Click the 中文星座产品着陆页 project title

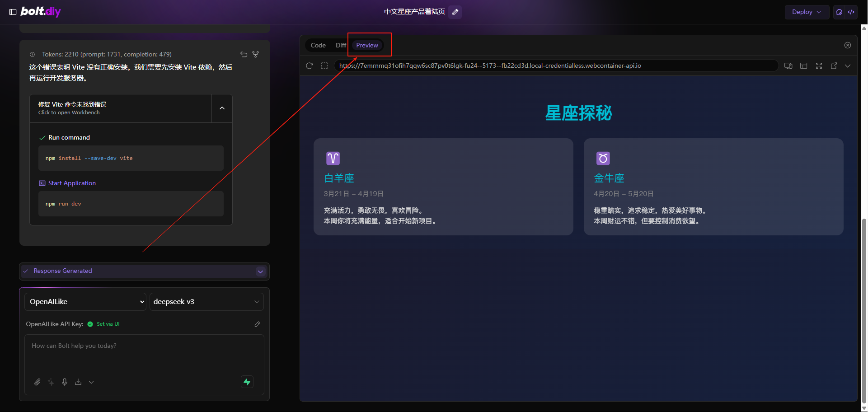(414, 12)
